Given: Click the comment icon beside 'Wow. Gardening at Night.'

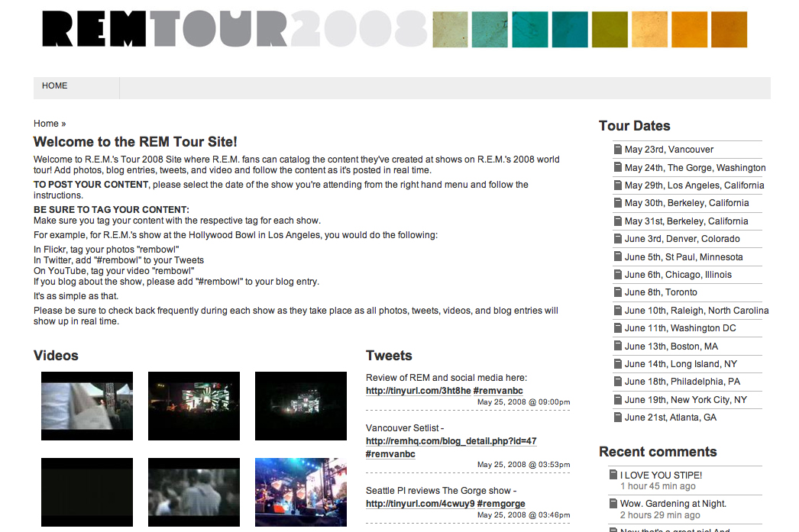Looking at the screenshot, I should [x=613, y=503].
